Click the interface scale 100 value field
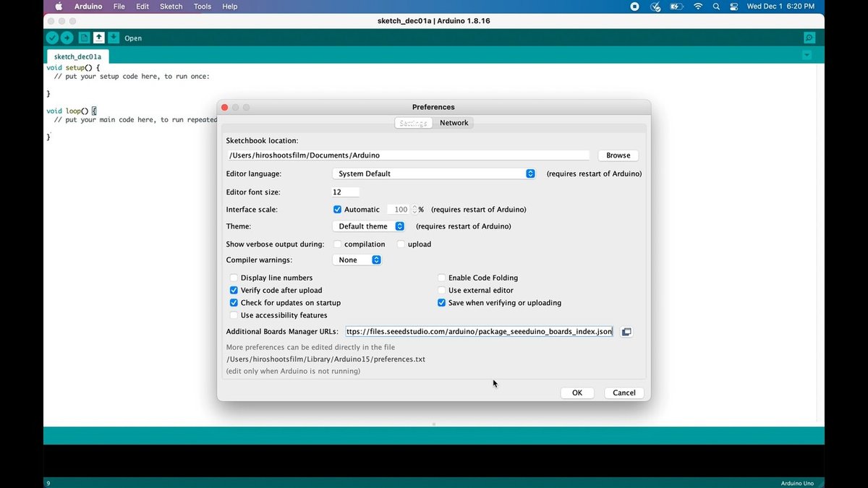This screenshot has height=488, width=868. 398,210
